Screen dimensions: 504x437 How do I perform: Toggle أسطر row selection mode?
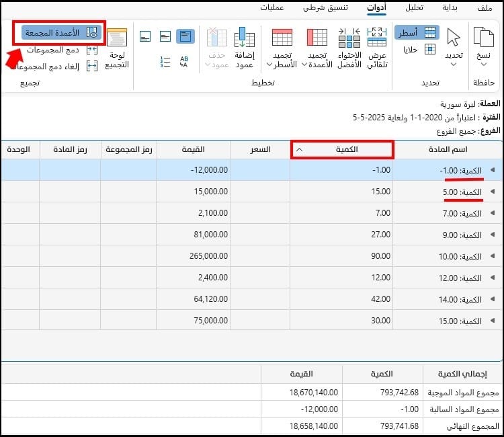417,32
